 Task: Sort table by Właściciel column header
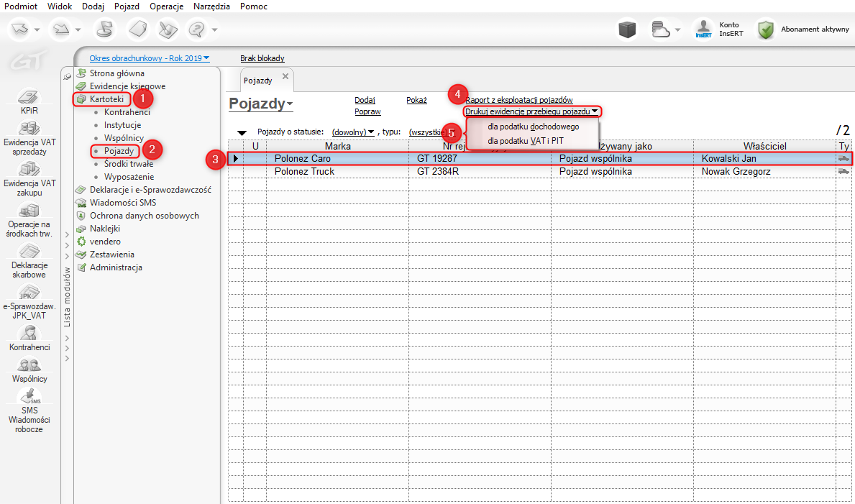[x=764, y=146]
